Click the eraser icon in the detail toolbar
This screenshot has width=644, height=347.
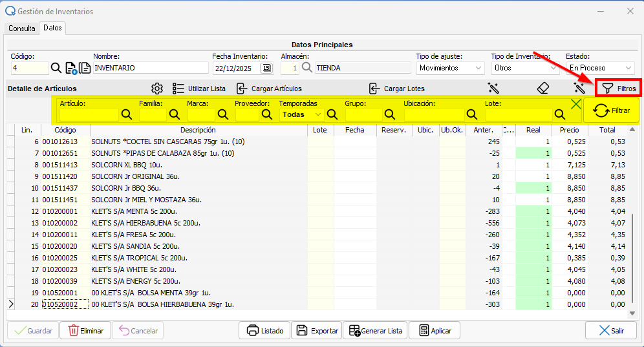pyautogui.click(x=543, y=88)
